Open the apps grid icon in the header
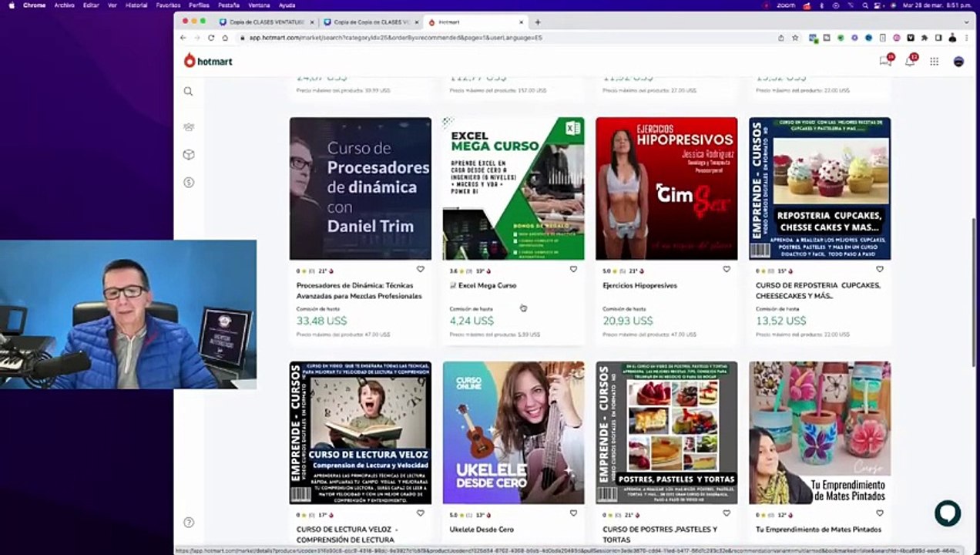Image resolution: width=980 pixels, height=555 pixels. tap(935, 62)
